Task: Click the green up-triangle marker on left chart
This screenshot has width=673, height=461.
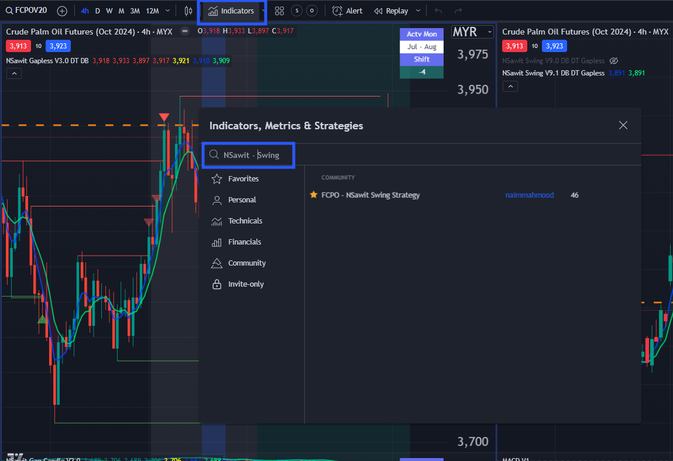Action: pos(42,319)
